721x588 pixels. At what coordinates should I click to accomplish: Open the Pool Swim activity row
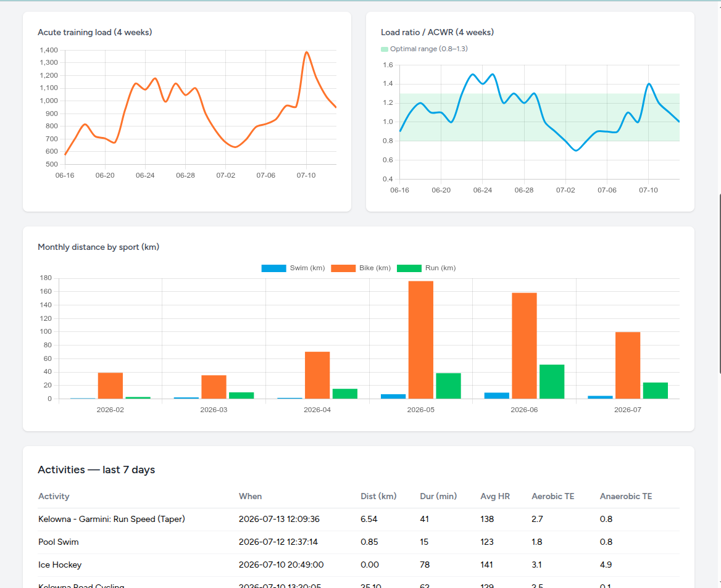click(359, 542)
